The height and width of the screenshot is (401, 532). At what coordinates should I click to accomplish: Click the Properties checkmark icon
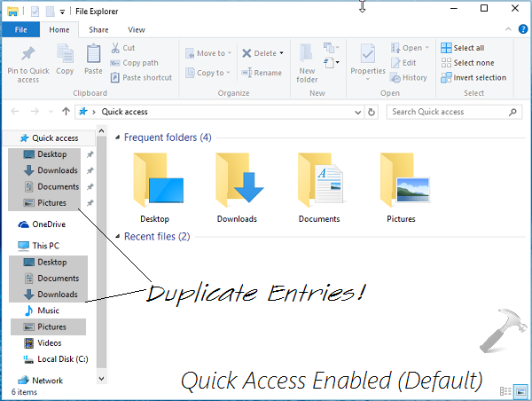click(x=368, y=53)
